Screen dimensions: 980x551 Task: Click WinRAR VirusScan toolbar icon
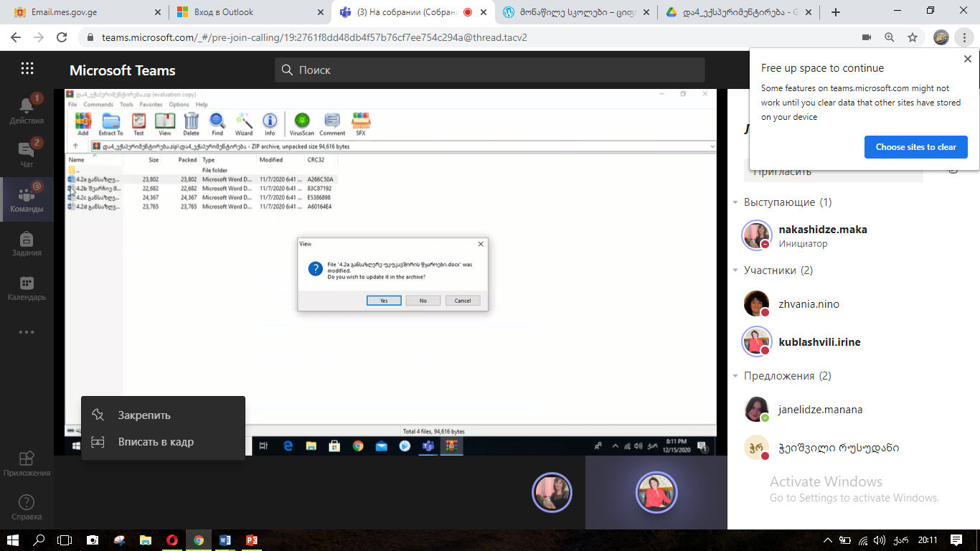coord(302,124)
